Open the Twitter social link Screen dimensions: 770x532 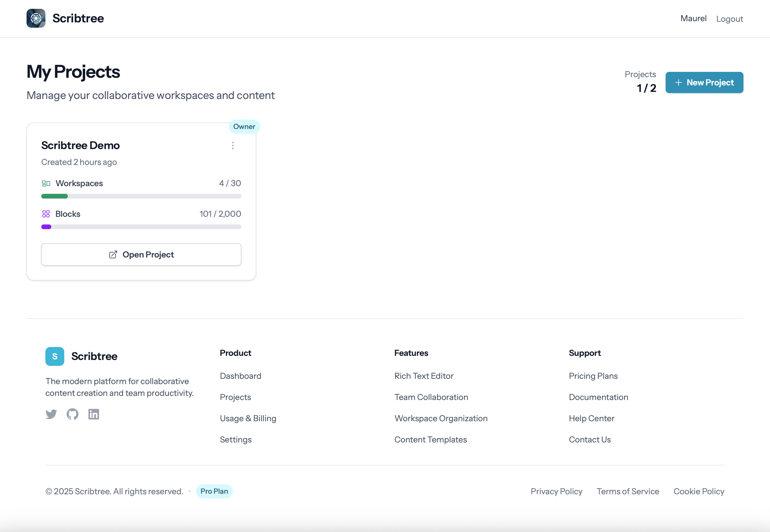click(x=51, y=414)
